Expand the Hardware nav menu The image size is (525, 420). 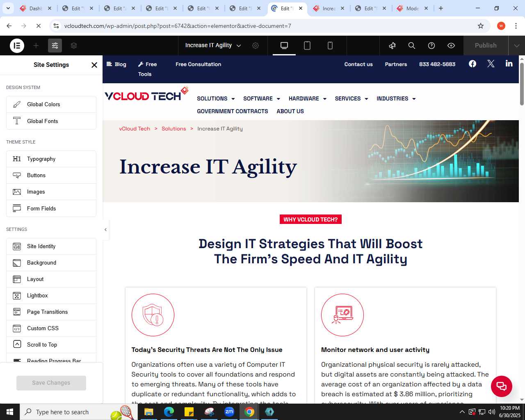coord(308,98)
